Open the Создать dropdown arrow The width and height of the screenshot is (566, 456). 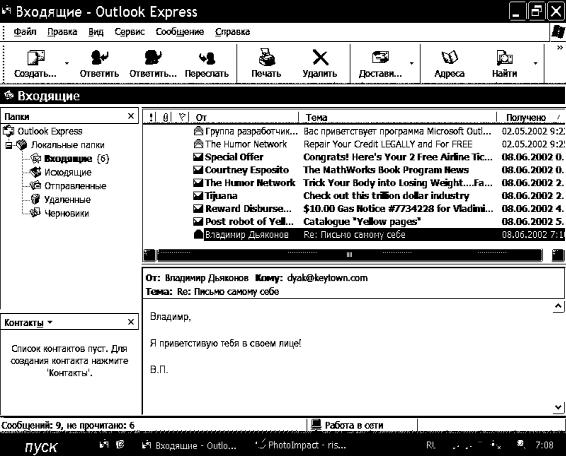point(67,63)
